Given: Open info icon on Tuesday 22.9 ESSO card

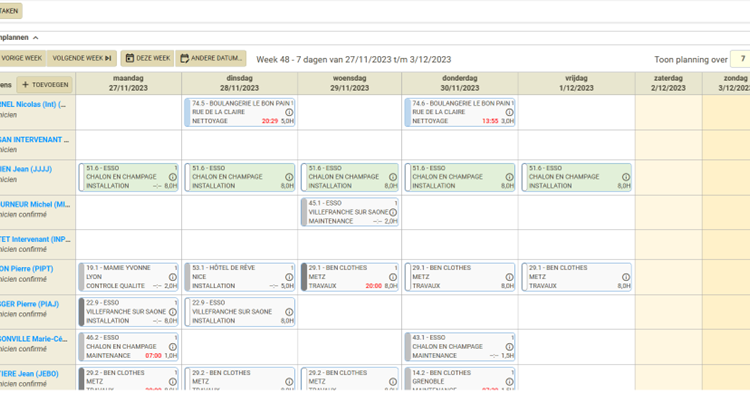Looking at the screenshot, I should 289,312.
